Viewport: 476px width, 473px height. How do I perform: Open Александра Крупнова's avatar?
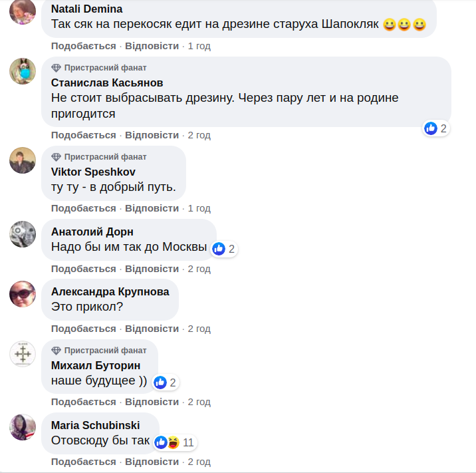[23, 294]
